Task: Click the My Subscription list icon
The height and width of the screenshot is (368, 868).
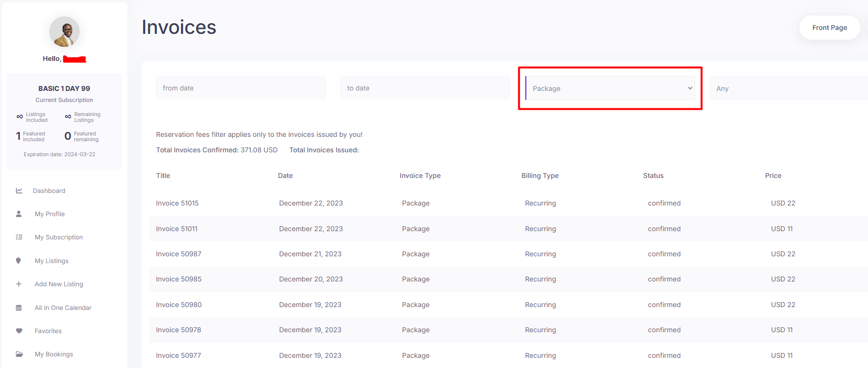Action: tap(19, 237)
